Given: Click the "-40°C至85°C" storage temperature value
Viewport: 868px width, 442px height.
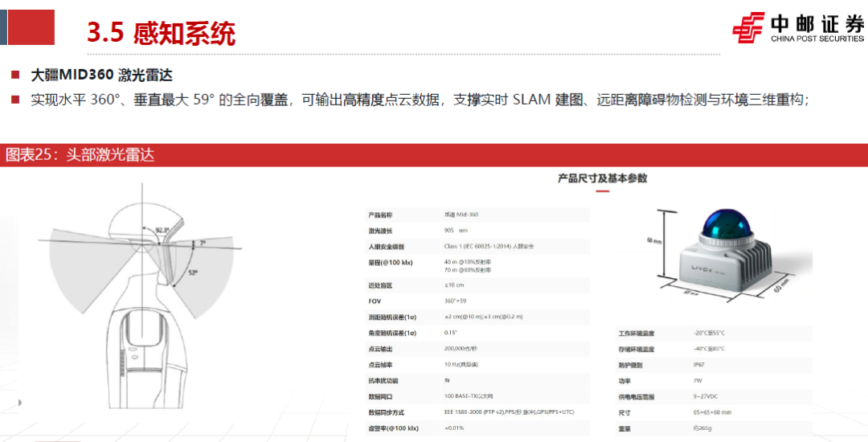Looking at the screenshot, I should 709,349.
